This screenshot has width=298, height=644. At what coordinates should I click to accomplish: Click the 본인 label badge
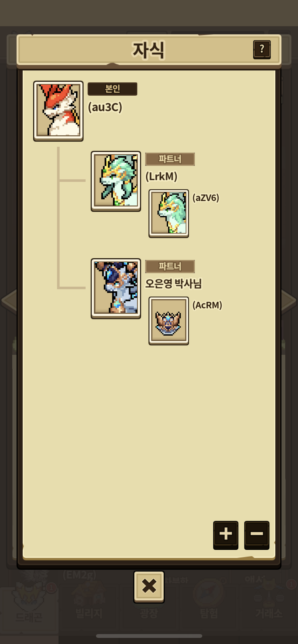112,89
